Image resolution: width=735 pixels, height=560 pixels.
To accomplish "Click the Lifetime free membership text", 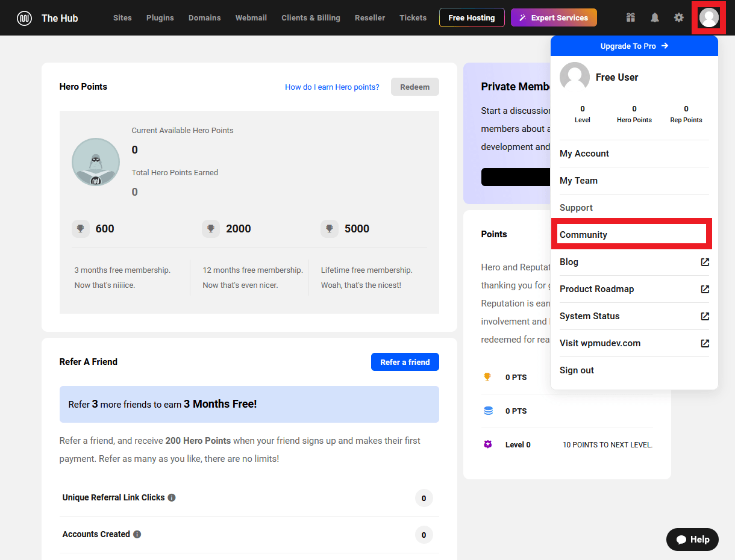I will click(366, 270).
